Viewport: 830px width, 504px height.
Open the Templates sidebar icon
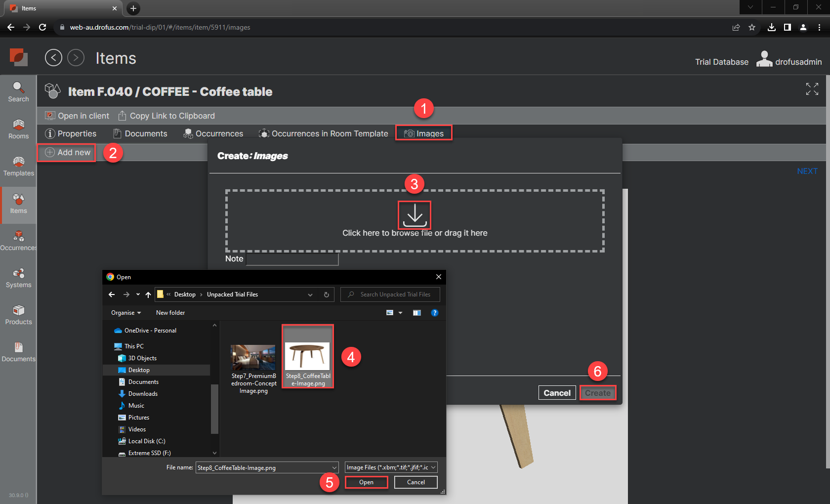coord(18,166)
